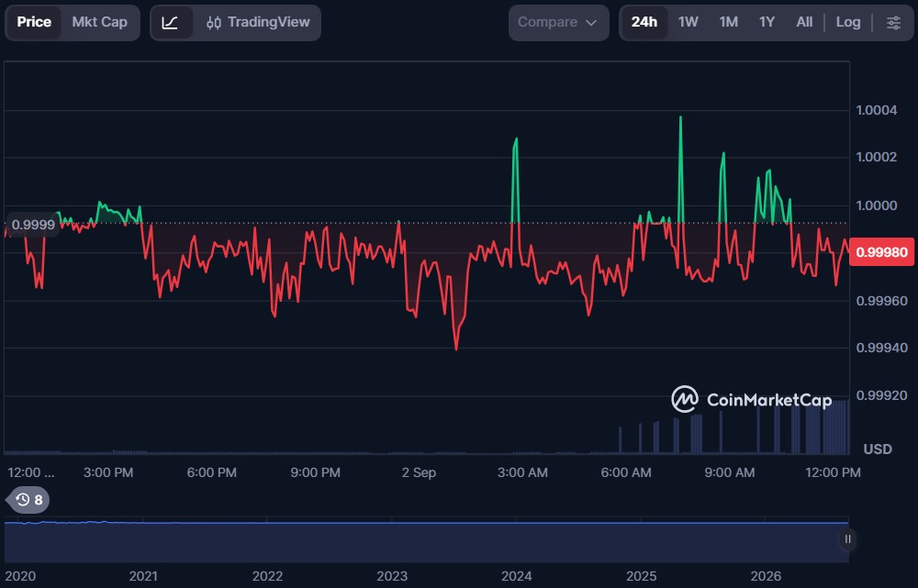Screen dimensions: 918x588
Task: Click the Compare chevron arrow
Action: [x=591, y=23]
